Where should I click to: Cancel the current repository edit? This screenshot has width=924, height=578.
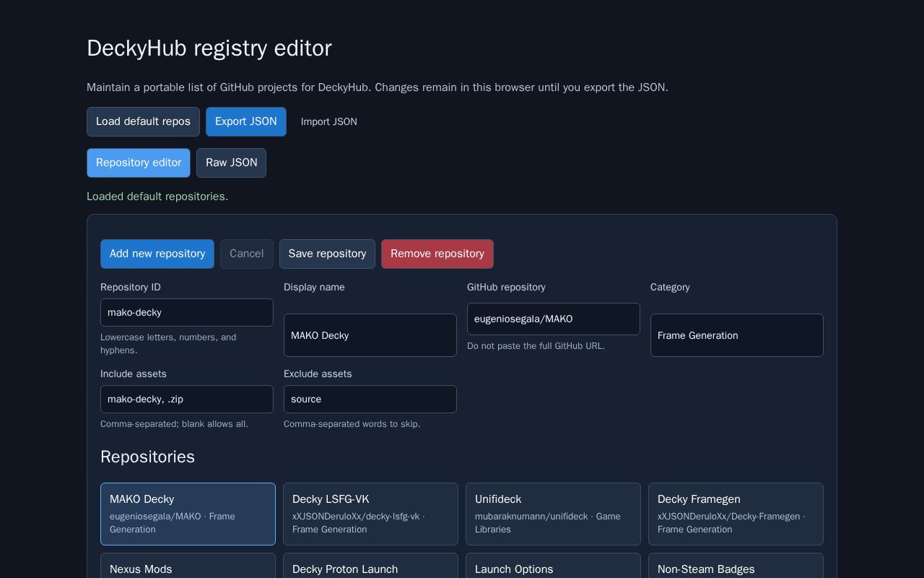tap(247, 254)
